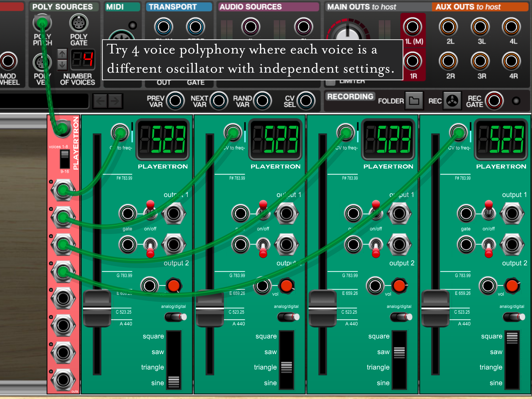Image resolution: width=532 pixels, height=399 pixels.
Task: Click the REC GATE input jack
Action: pos(494,101)
